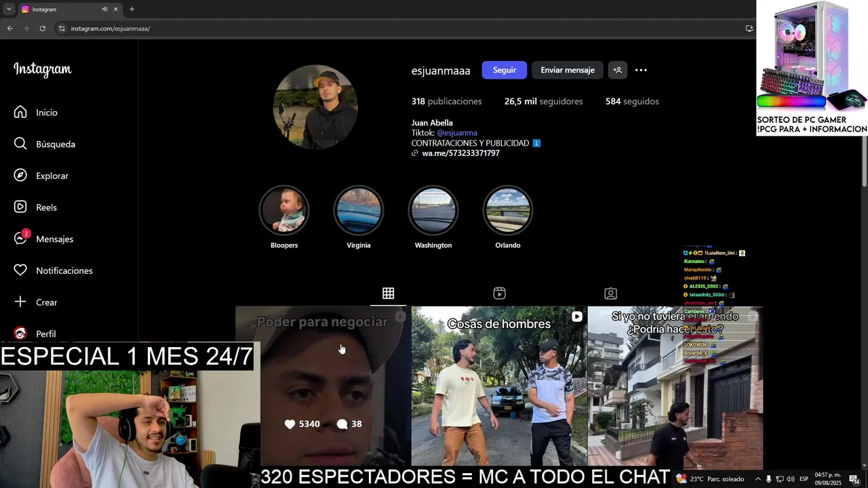
Task: Click the Crear plus icon
Action: [20, 302]
